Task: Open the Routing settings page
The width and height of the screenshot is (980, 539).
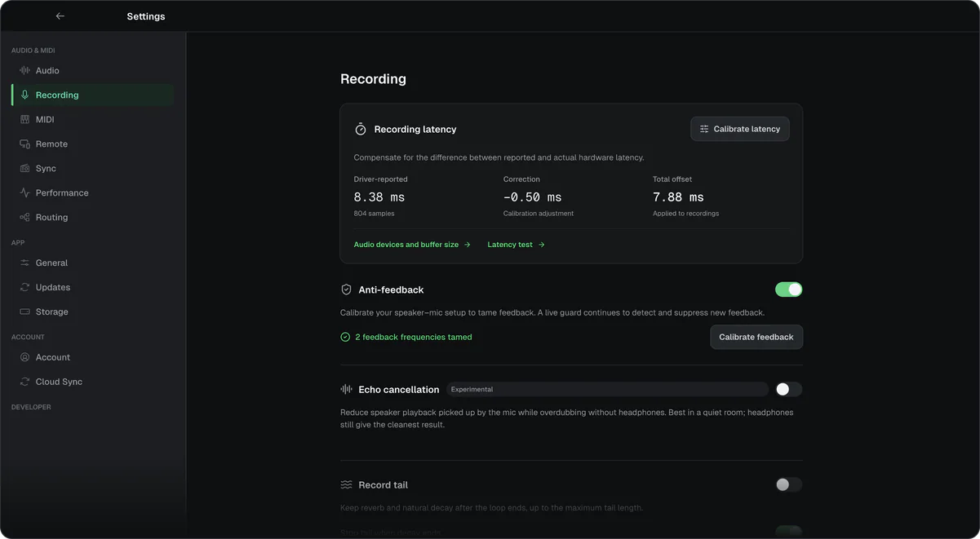Action: [x=93, y=218]
